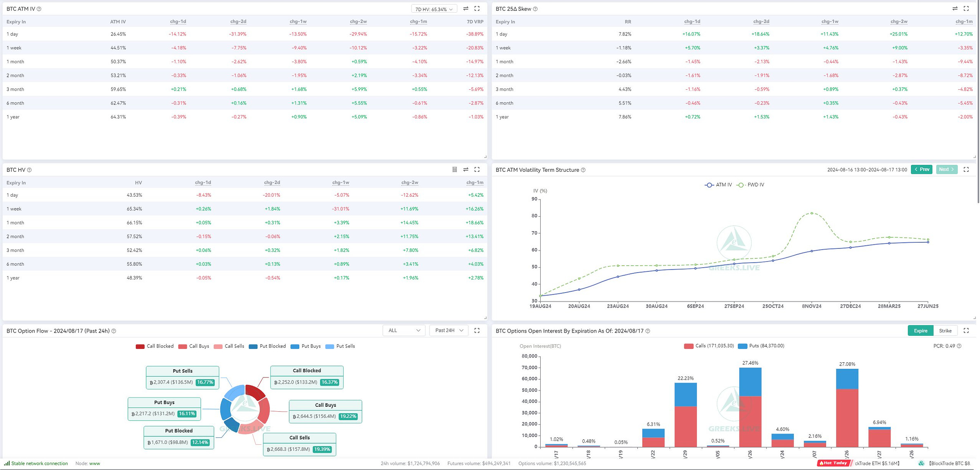Click the signal bars network status icon
The image size is (980, 470).
click(x=7, y=463)
